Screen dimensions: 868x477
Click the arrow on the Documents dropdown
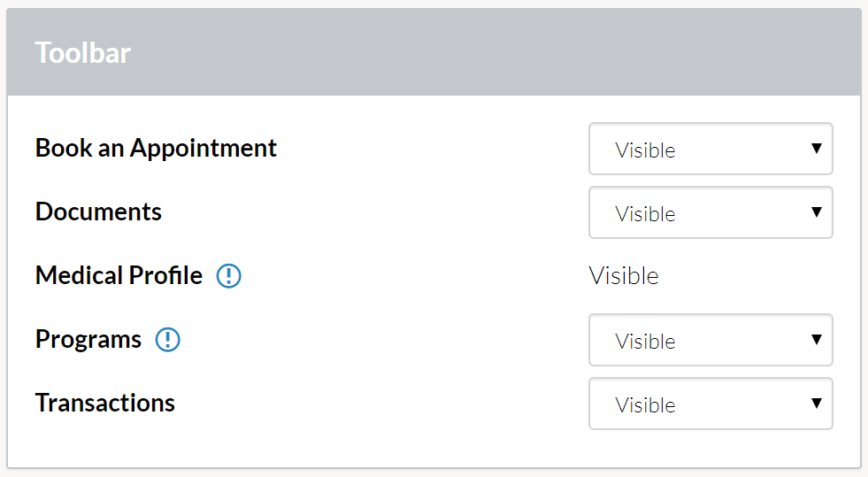[x=816, y=212]
